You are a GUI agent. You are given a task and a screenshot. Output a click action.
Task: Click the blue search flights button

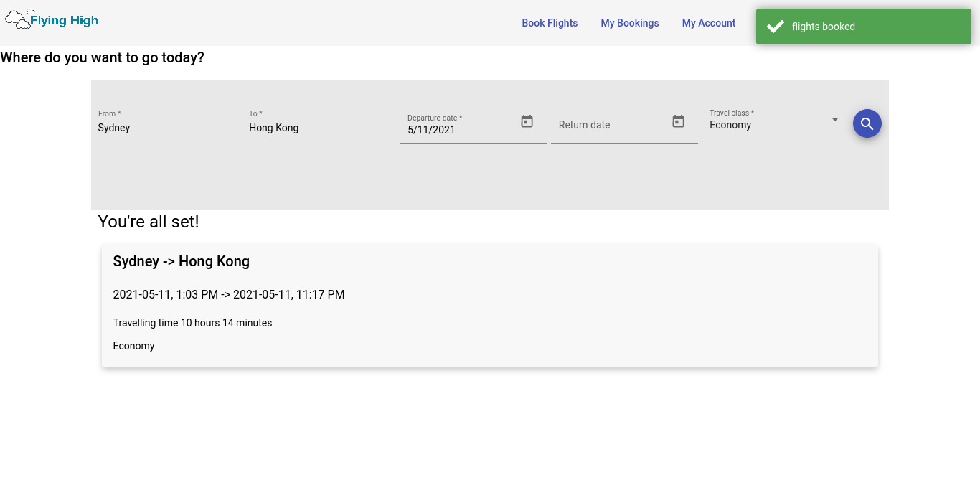[x=867, y=123]
